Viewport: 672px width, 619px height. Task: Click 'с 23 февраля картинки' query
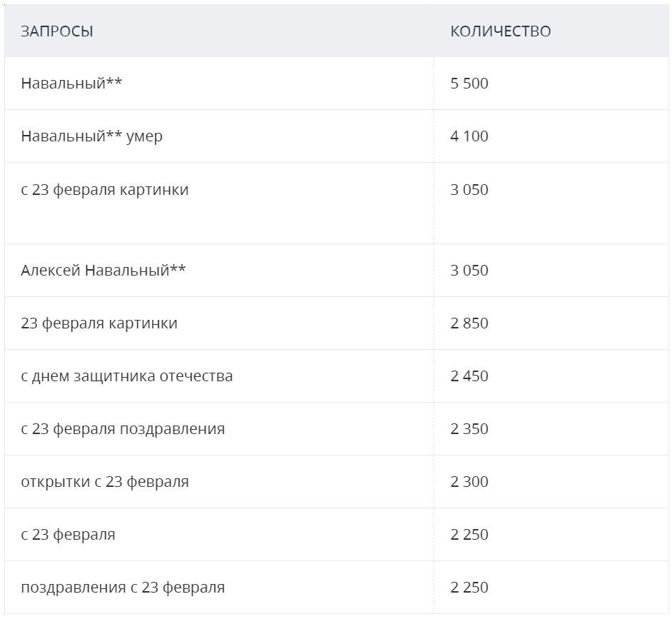coord(105,190)
